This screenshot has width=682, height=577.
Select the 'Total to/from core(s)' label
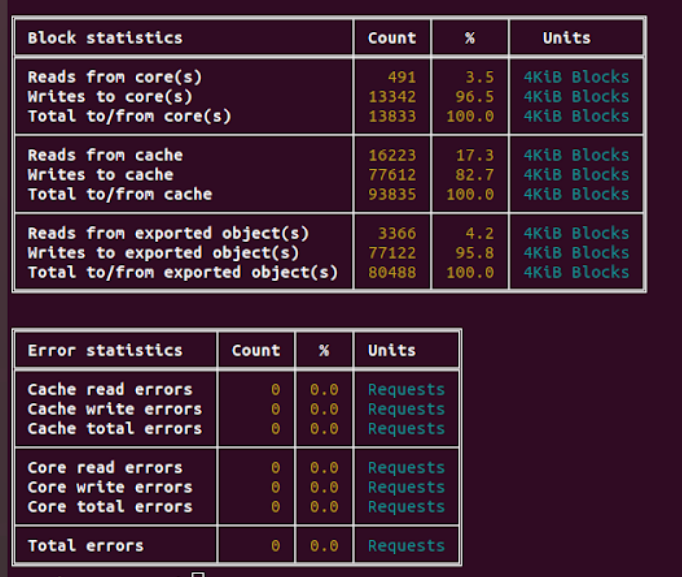coord(129,116)
